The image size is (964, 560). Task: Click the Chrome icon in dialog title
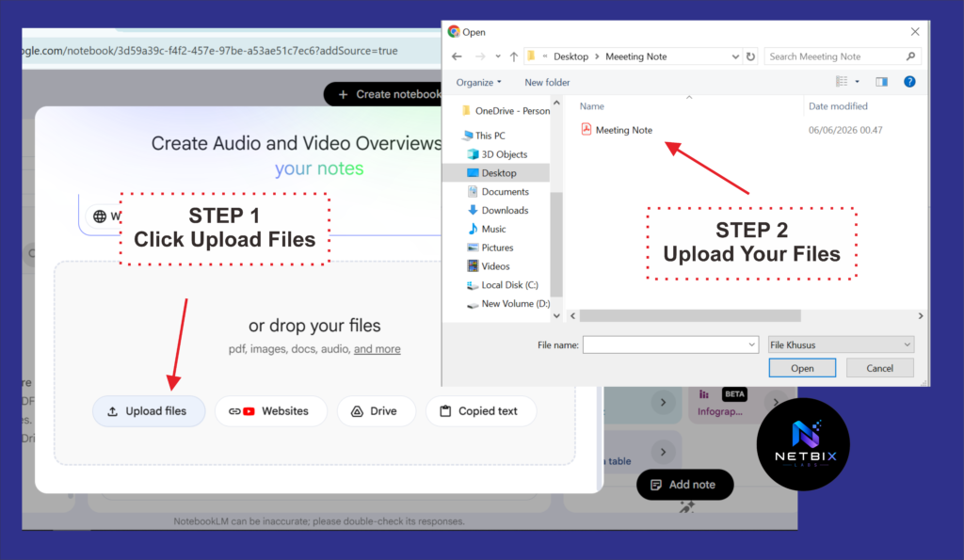[454, 31]
